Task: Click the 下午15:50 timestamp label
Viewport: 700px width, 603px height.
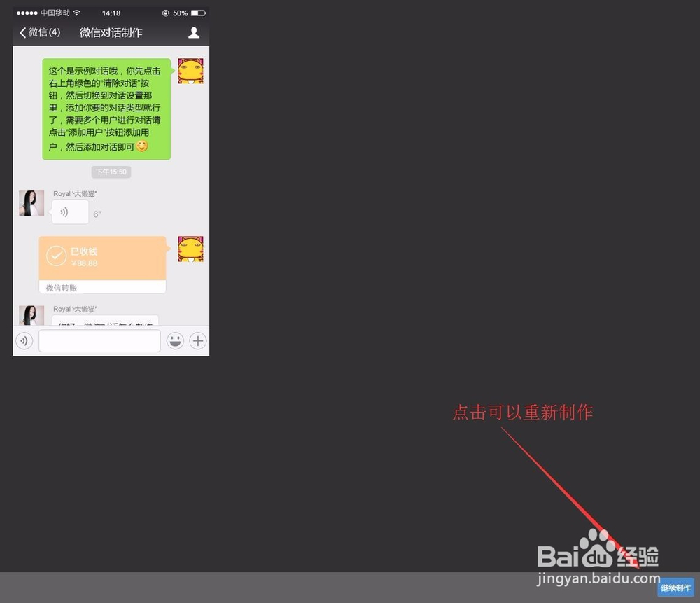Action: (x=111, y=172)
